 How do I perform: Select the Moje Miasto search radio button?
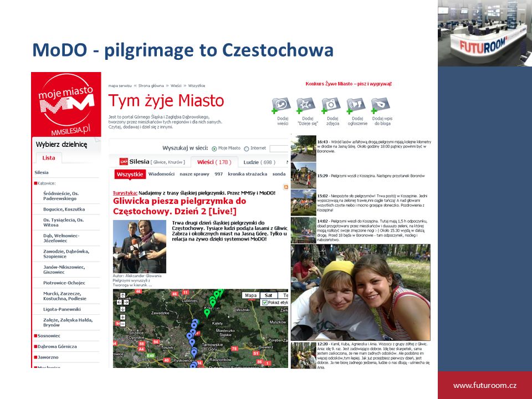[x=214, y=149]
